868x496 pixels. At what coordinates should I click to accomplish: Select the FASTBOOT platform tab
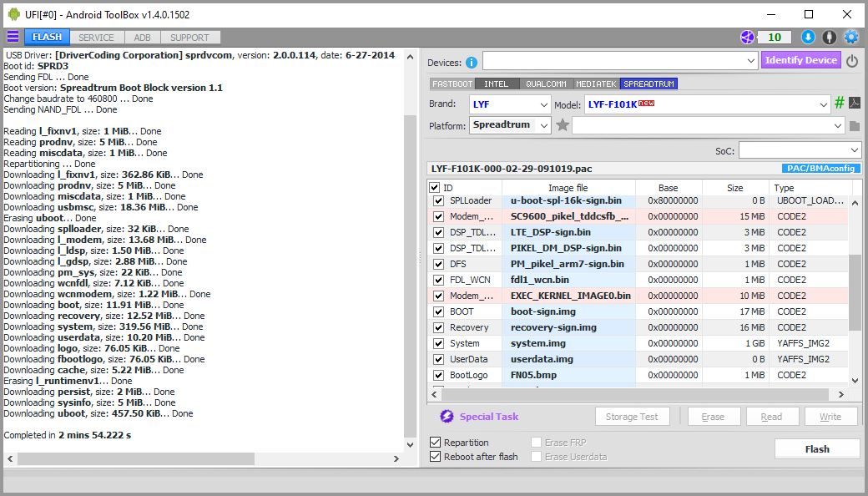[x=452, y=84]
